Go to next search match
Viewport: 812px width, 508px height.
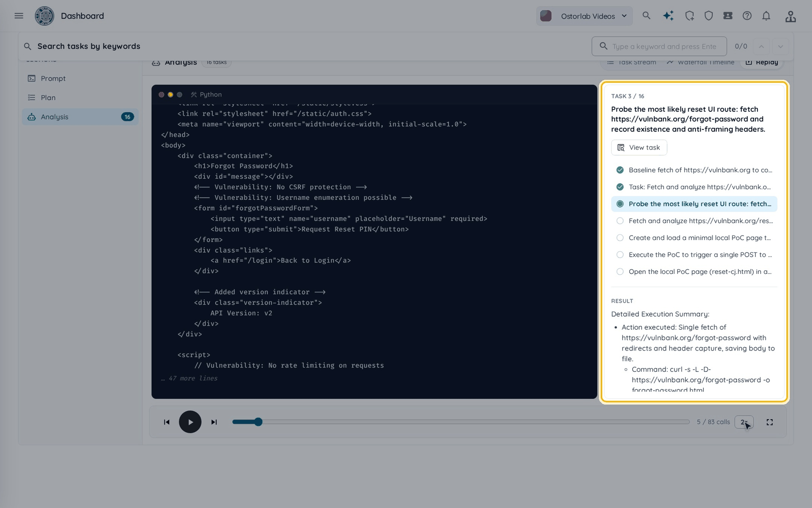tap(781, 47)
